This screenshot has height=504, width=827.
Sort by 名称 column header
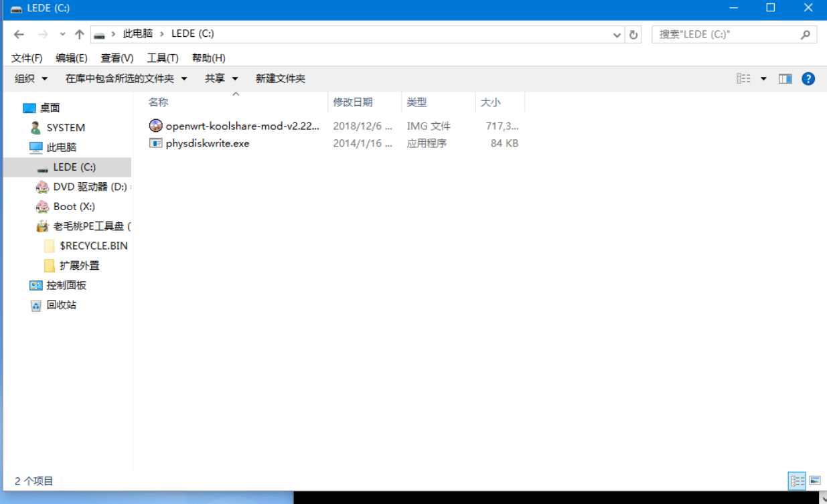click(158, 102)
